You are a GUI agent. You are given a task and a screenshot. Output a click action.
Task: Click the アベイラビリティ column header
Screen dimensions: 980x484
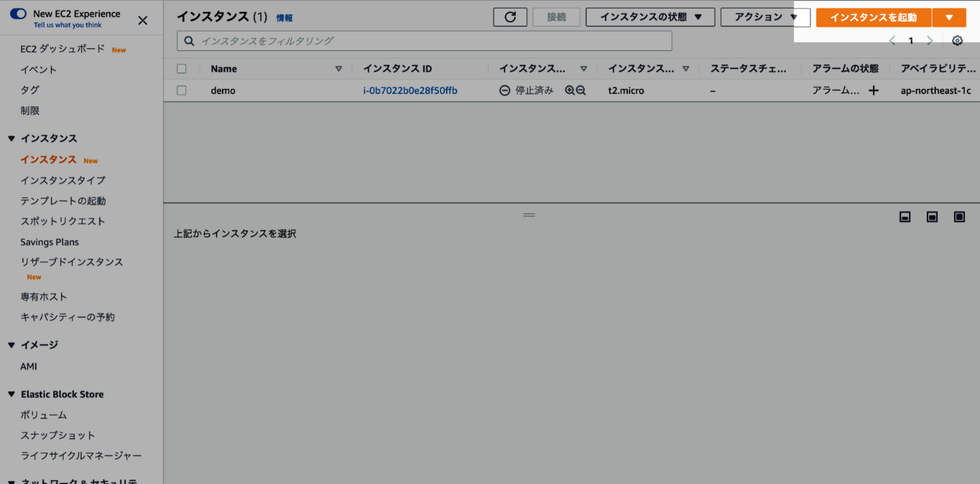click(938, 69)
